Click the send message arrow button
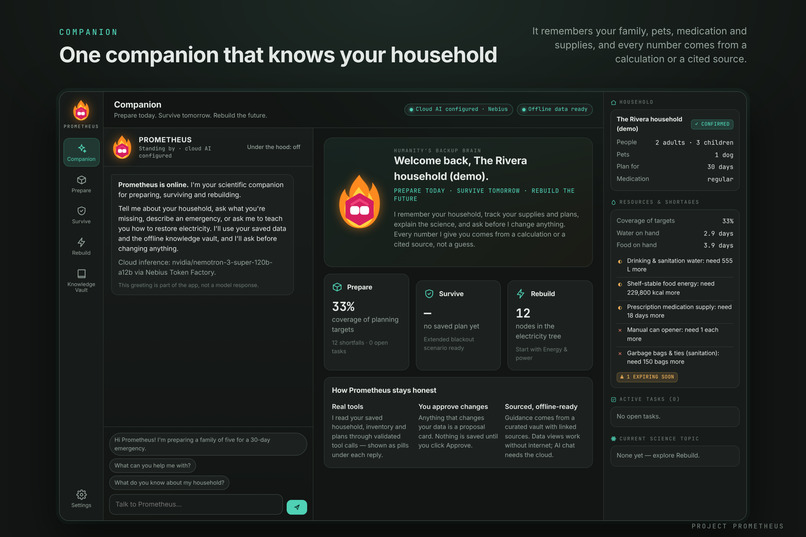Screen dimensions: 806x537 [297, 507]
